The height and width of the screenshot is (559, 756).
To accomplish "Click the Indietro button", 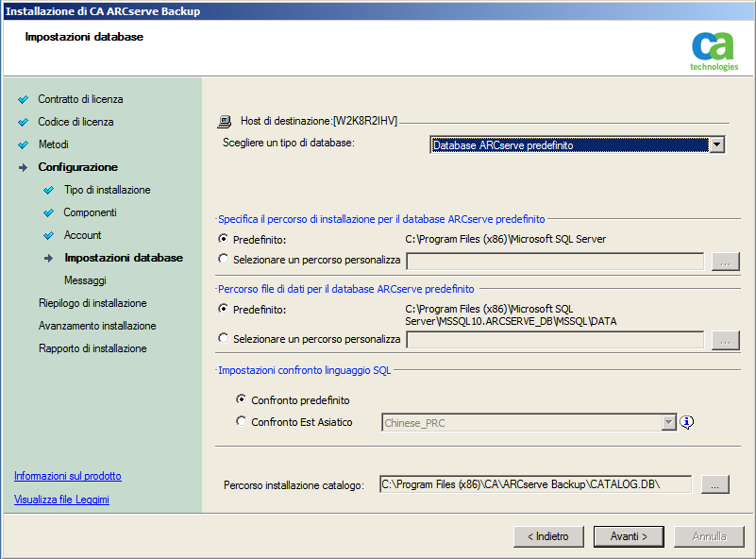I will point(548,536).
